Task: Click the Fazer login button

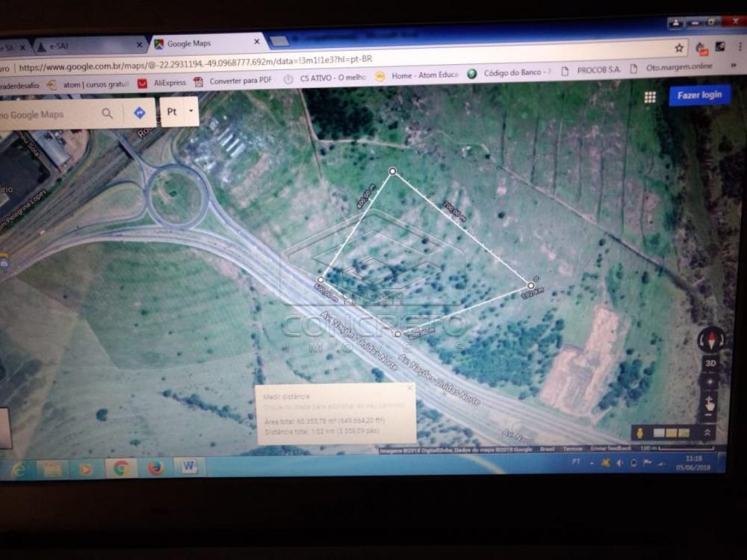Action: pyautogui.click(x=699, y=96)
